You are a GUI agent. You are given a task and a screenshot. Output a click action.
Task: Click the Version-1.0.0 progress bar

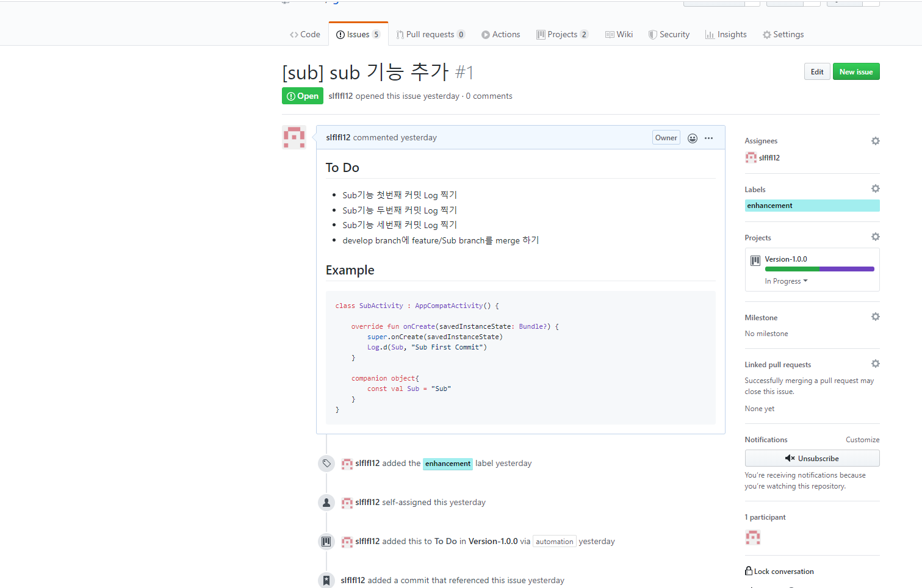pos(819,269)
